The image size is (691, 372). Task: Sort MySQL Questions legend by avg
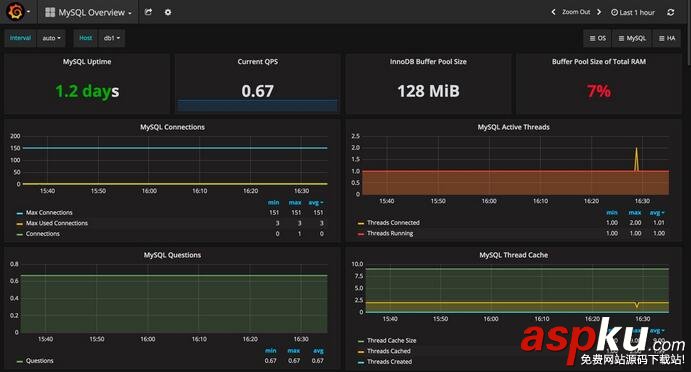[x=318, y=350]
